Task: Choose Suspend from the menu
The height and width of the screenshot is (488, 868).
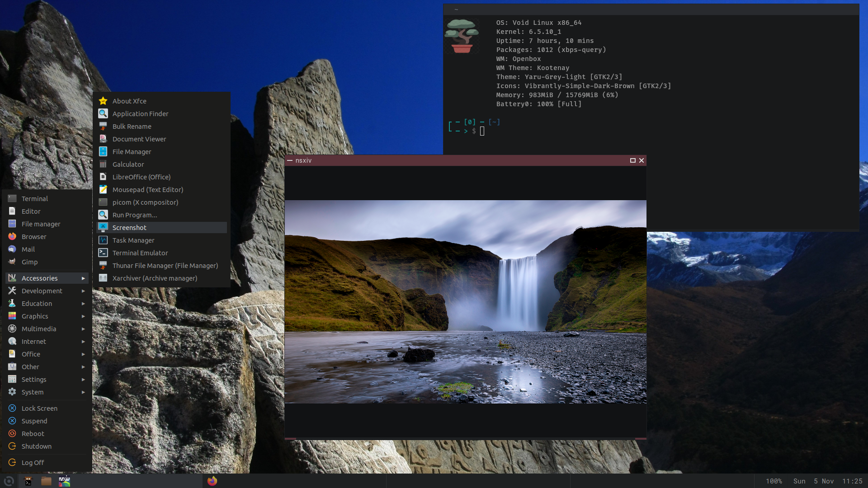Action: [x=47, y=421]
